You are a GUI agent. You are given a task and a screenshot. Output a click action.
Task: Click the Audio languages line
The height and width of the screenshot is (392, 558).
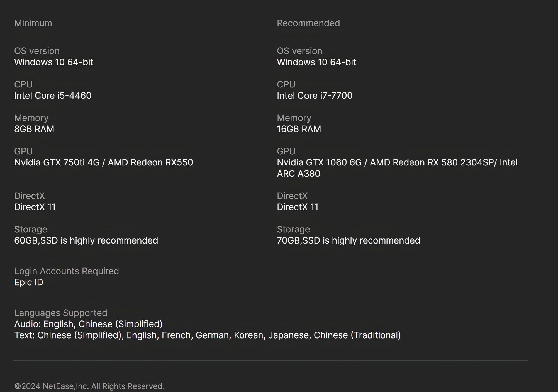[88, 324]
